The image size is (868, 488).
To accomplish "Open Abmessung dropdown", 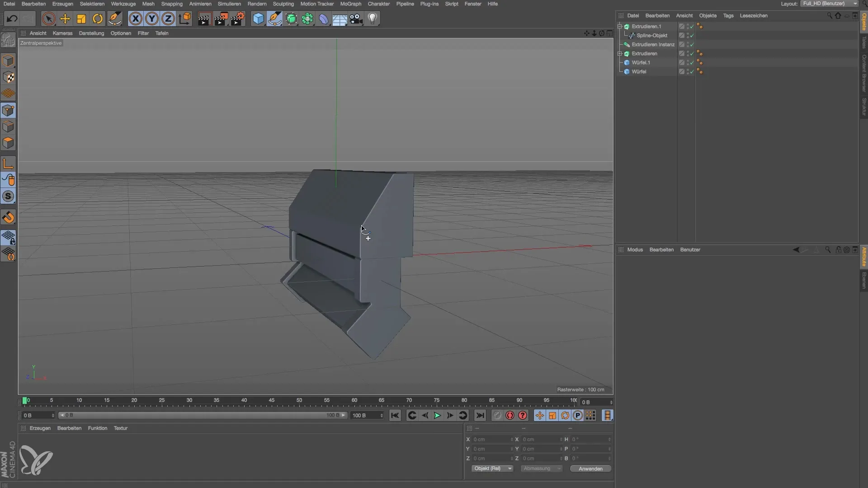I will pyautogui.click(x=541, y=469).
